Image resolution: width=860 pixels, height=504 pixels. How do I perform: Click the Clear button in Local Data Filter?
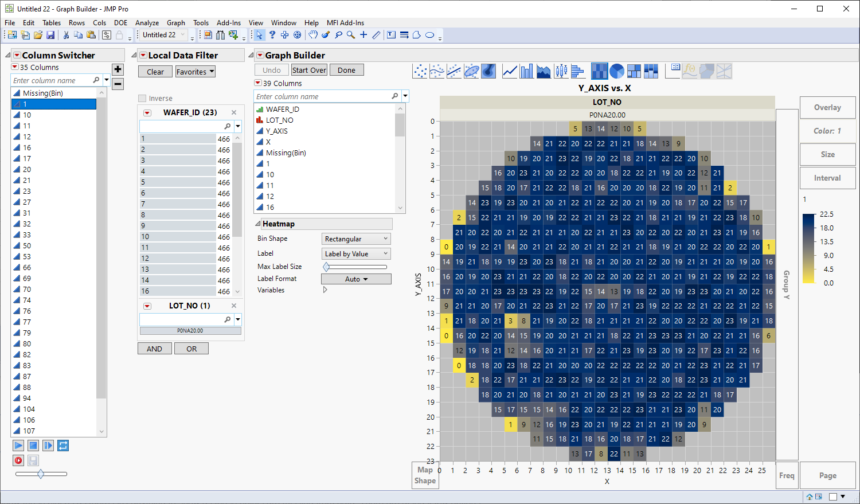tap(155, 72)
